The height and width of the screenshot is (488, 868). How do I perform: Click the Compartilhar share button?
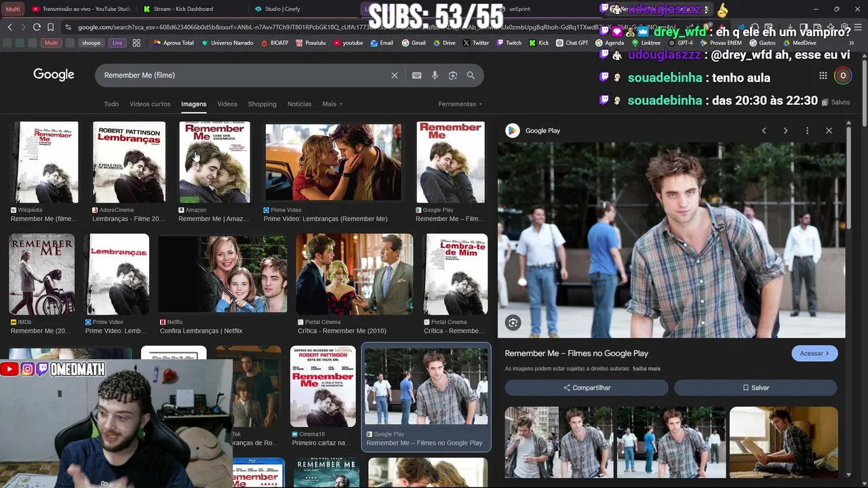[x=587, y=388]
